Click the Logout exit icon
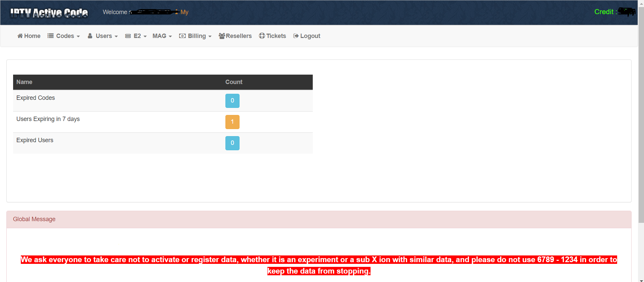The width and height of the screenshot is (644, 282). (x=296, y=36)
